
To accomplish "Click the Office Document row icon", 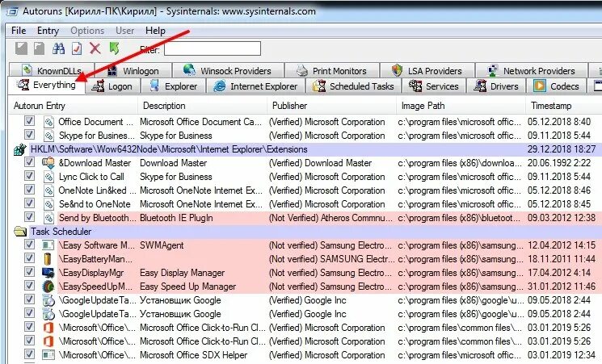I will [48, 122].
